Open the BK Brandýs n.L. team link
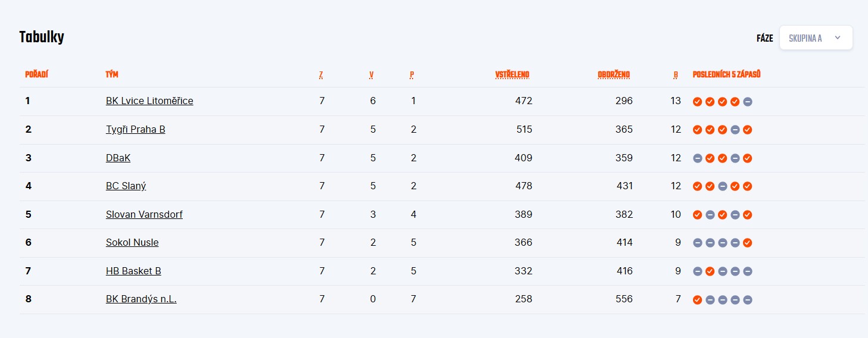 [x=141, y=299]
